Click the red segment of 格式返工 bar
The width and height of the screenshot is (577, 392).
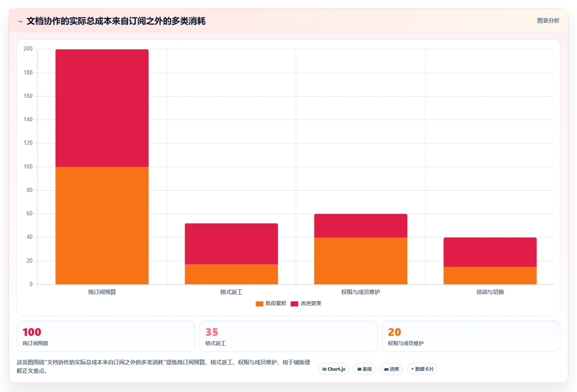pyautogui.click(x=231, y=244)
